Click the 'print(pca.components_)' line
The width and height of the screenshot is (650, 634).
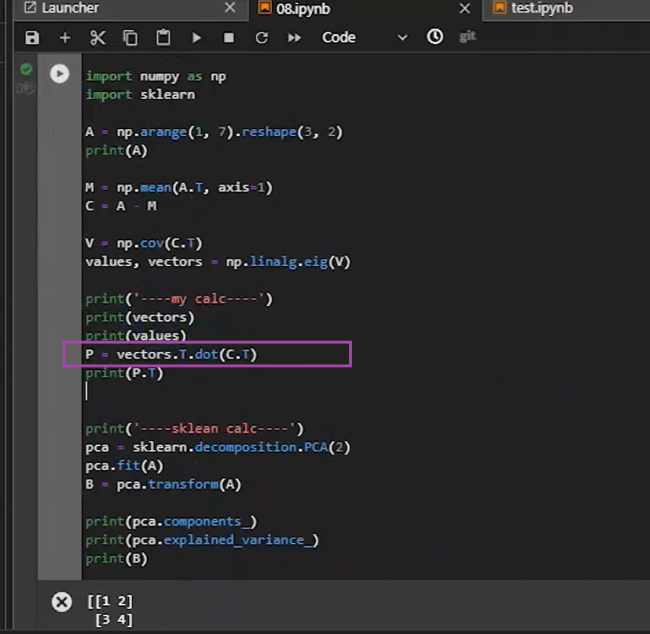[171, 521]
